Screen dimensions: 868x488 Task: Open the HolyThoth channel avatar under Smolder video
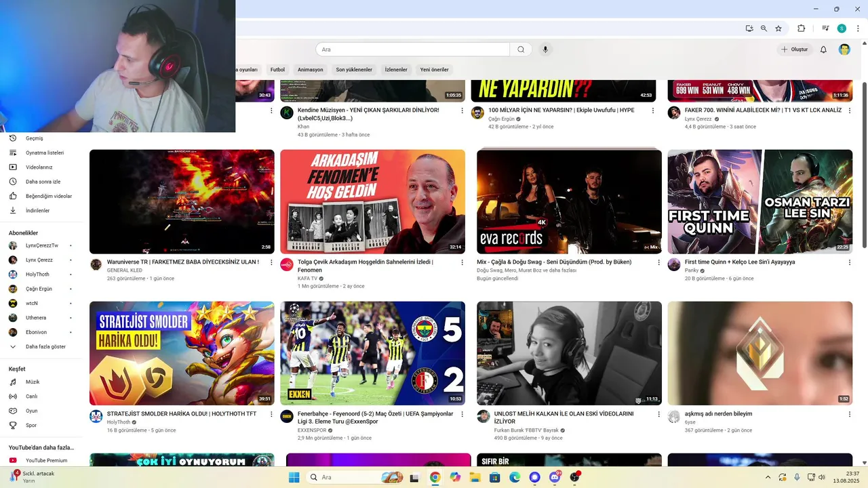96,416
